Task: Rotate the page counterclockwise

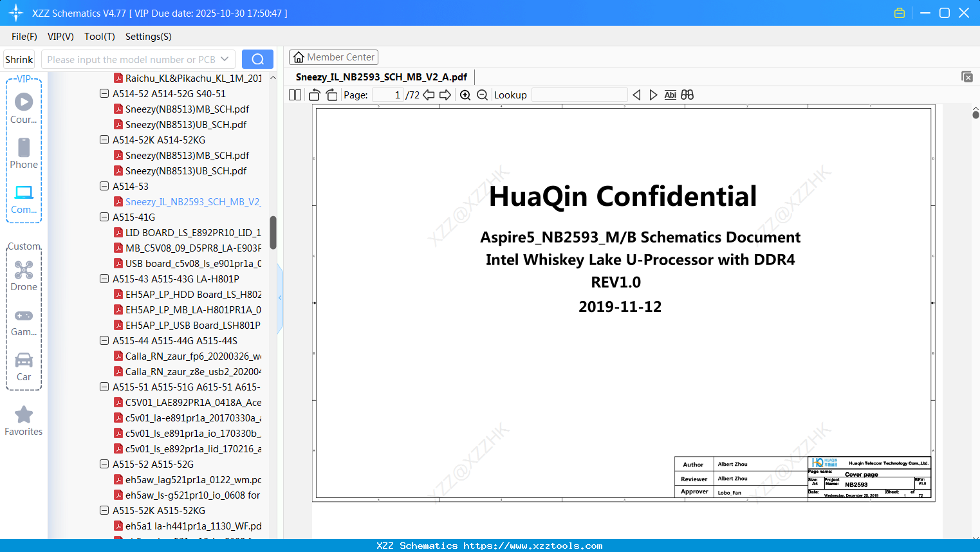Action: (x=315, y=95)
